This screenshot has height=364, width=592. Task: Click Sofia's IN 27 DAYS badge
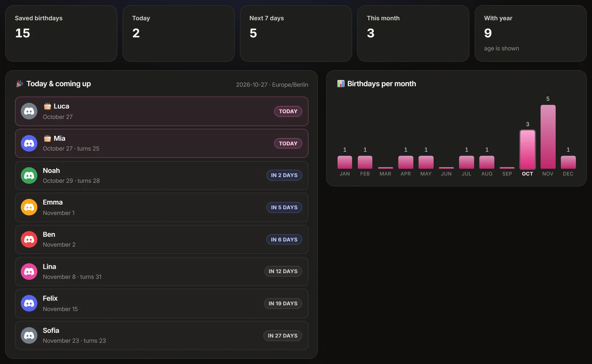(x=282, y=335)
